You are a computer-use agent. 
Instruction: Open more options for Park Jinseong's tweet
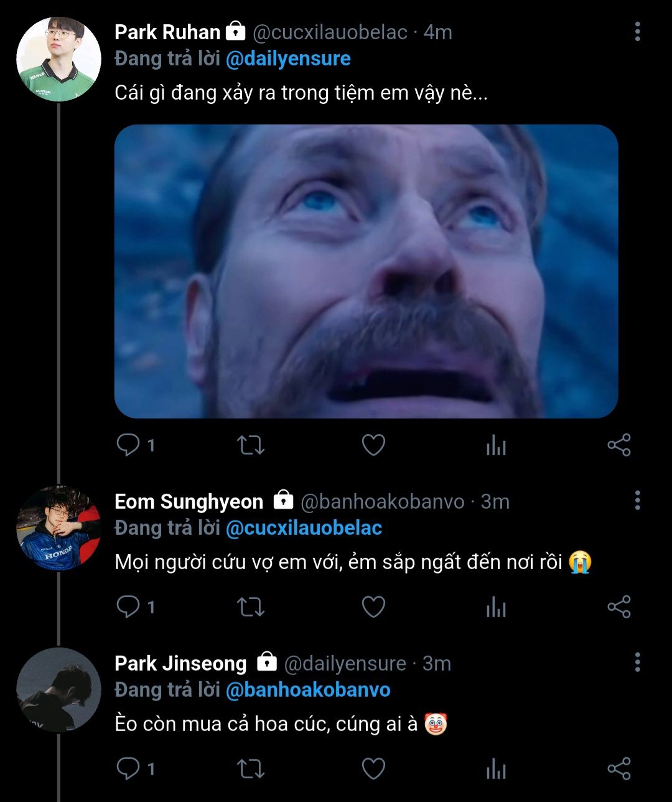coord(637,662)
